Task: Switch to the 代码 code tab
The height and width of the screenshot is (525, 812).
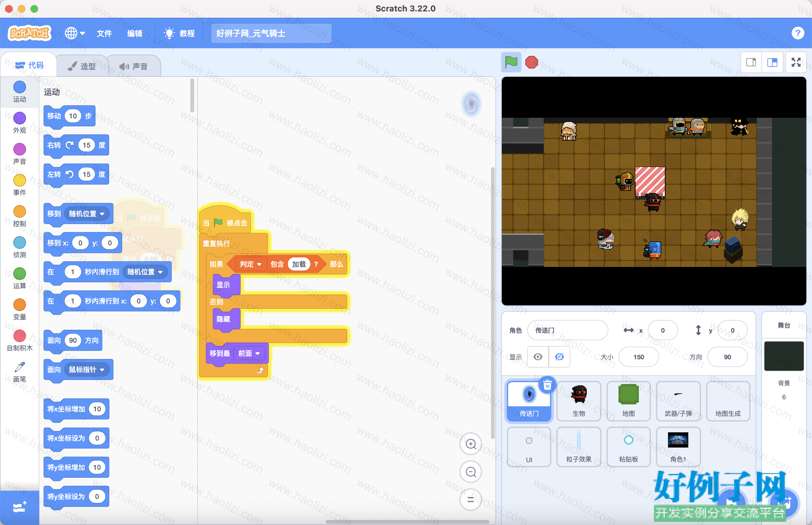Action: (29, 65)
